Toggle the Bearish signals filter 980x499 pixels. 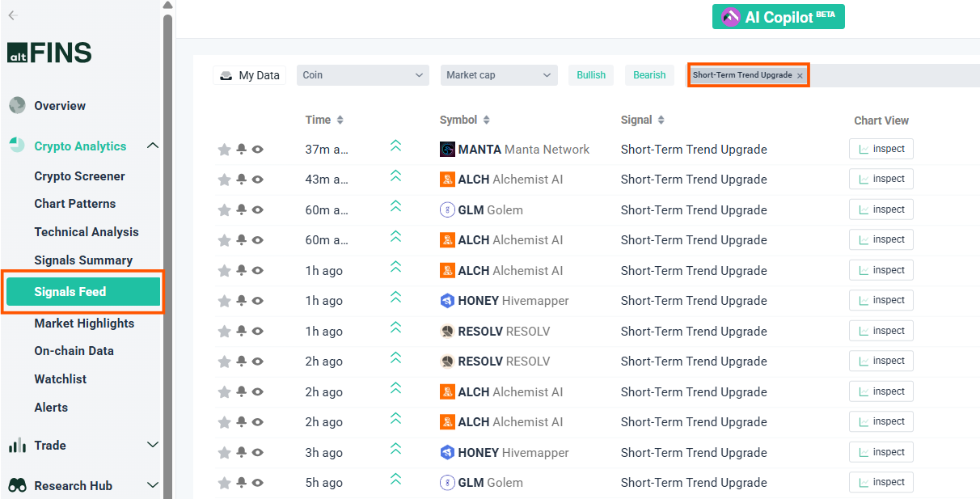tap(649, 75)
